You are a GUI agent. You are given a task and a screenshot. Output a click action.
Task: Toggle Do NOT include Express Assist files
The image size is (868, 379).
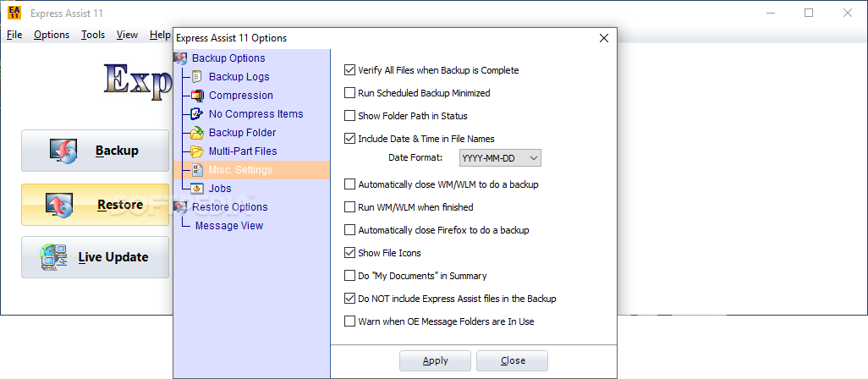pyautogui.click(x=349, y=299)
